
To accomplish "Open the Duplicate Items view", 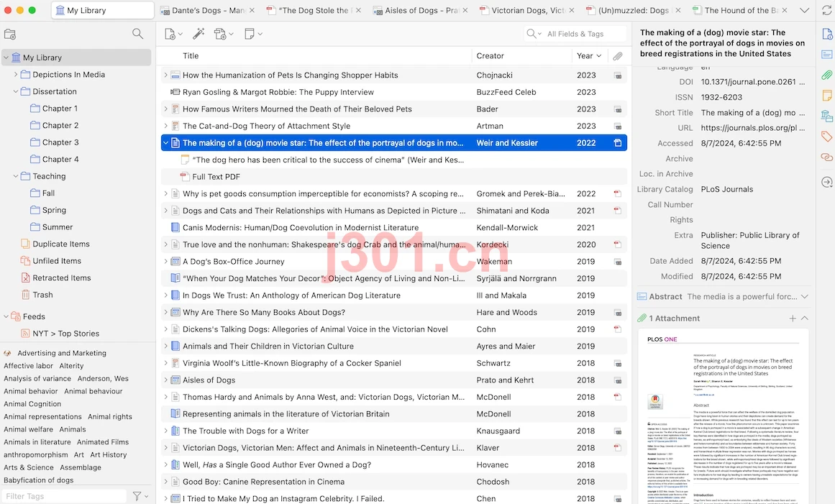I will coord(60,244).
